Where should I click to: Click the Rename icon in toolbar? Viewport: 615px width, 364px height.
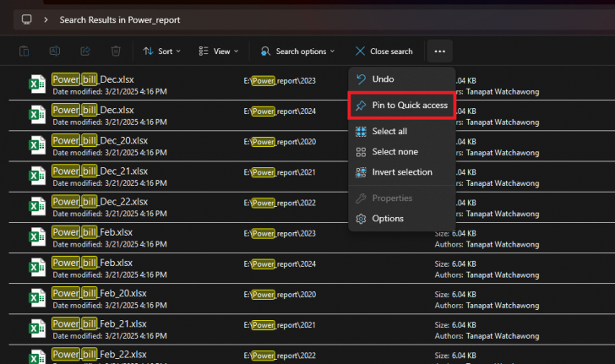click(55, 51)
